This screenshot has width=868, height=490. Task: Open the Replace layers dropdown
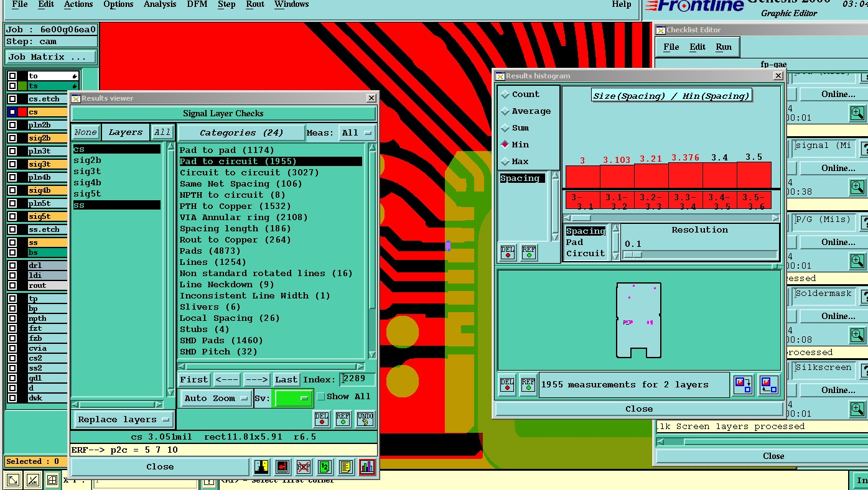click(123, 420)
